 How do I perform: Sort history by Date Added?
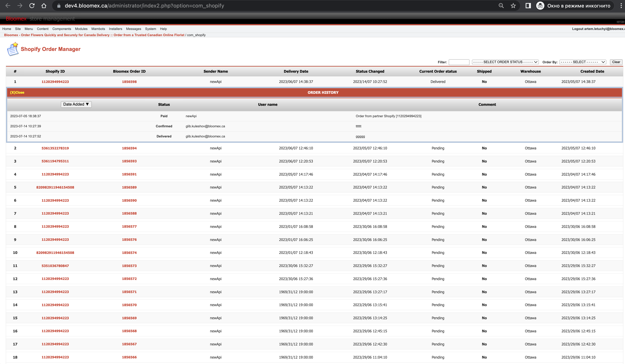click(76, 104)
